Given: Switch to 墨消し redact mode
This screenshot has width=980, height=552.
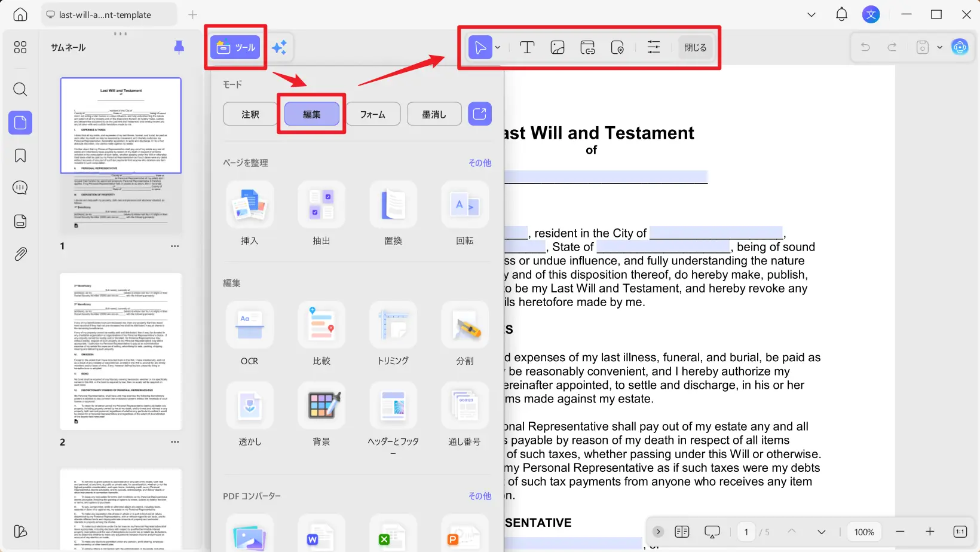Looking at the screenshot, I should pos(434,114).
